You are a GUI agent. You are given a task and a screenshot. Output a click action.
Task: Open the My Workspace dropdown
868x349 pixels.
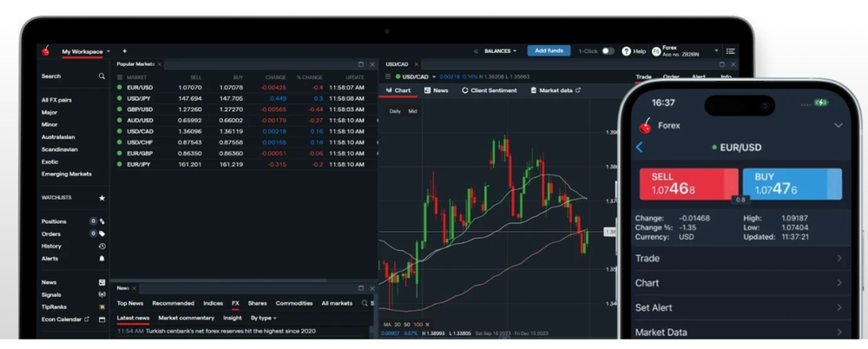click(x=108, y=51)
